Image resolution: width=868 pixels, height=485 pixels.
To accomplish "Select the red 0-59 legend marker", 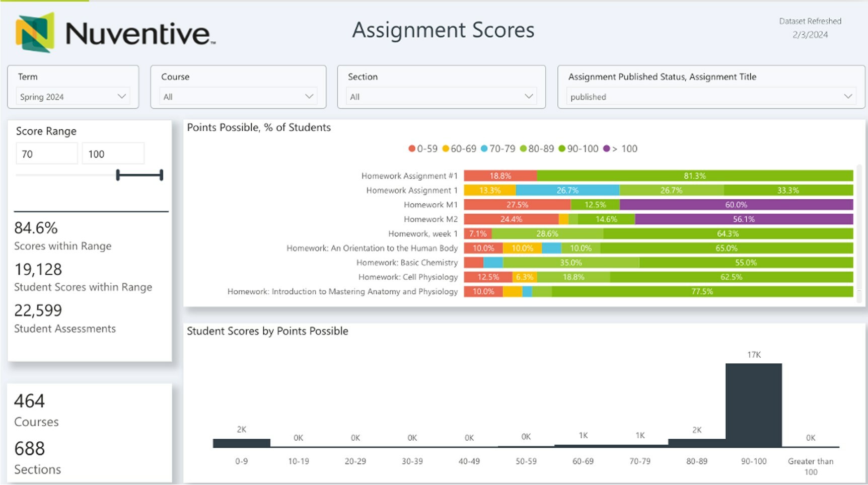I will pyautogui.click(x=412, y=149).
